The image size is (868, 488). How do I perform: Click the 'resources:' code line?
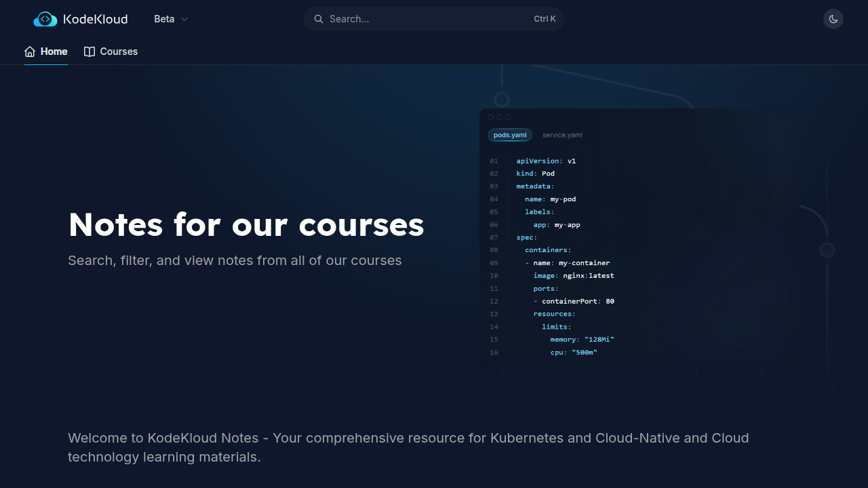[x=554, y=314]
